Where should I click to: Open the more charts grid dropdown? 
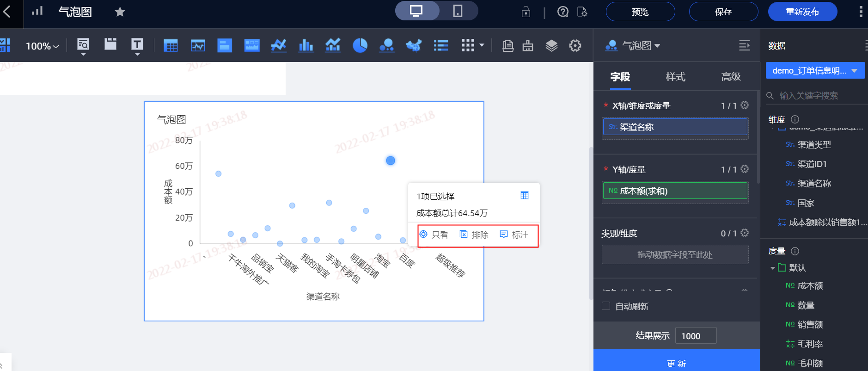473,45
